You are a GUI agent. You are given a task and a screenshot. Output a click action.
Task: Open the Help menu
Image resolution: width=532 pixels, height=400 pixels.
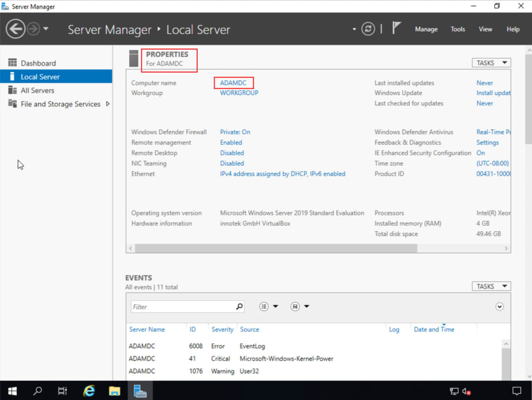(513, 29)
